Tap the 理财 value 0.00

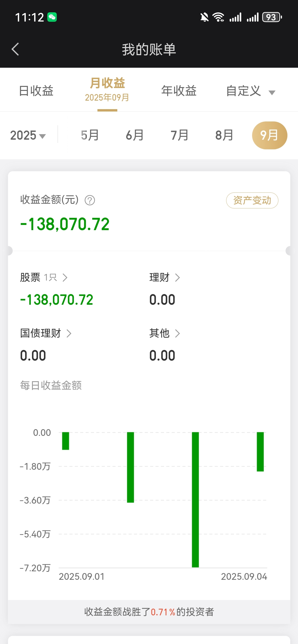tap(162, 300)
